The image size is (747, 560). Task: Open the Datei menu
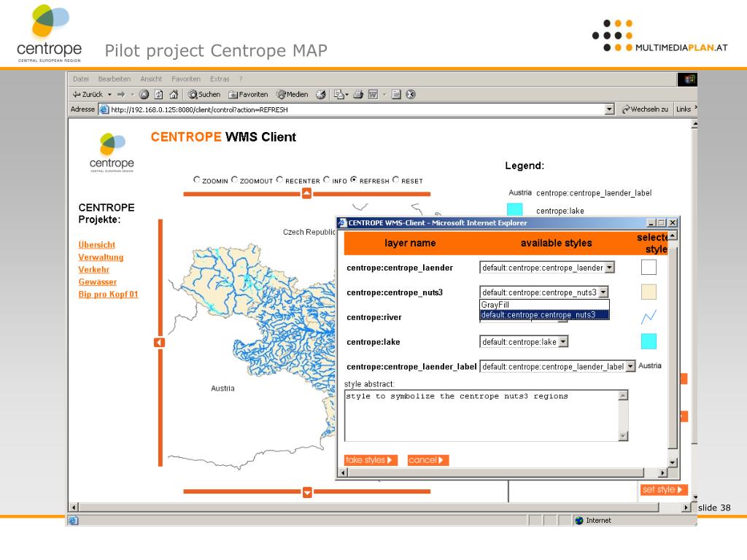[x=80, y=79]
